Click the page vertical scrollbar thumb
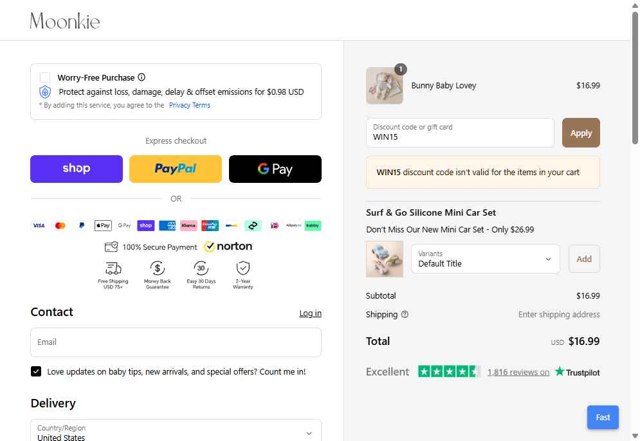Screen dimensions: 640x441 pos(635,78)
